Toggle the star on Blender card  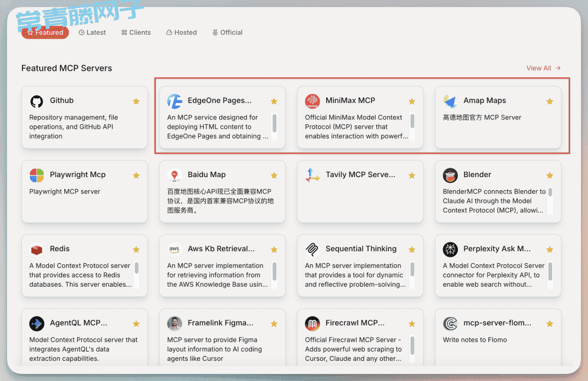click(x=550, y=176)
